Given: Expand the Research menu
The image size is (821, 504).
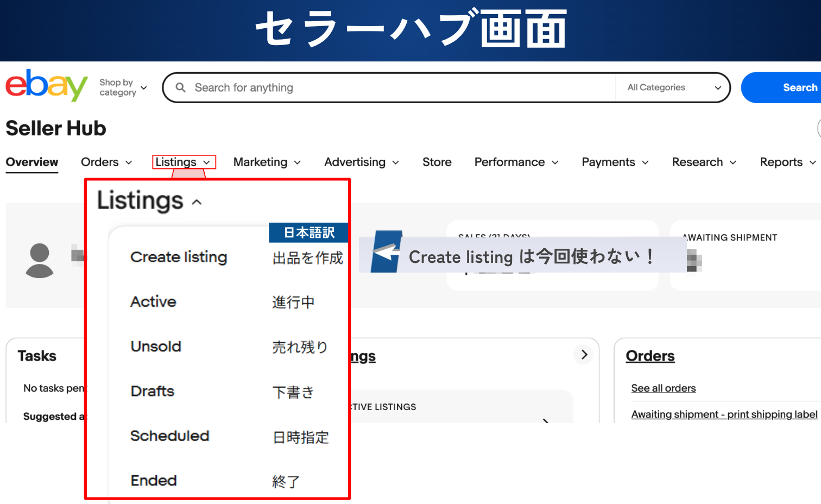Looking at the screenshot, I should (704, 162).
